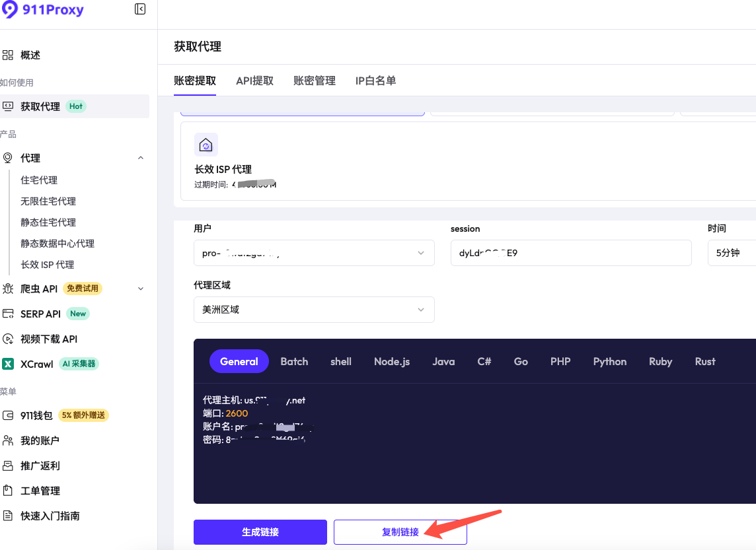This screenshot has height=550, width=756.
Task: Select the Go code tab
Action: point(521,361)
